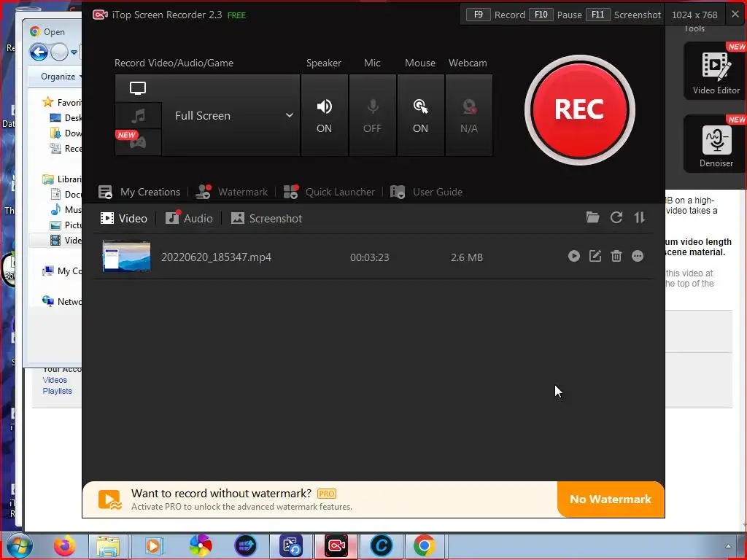Image resolution: width=747 pixels, height=560 pixels.
Task: Open the Windows Start menu
Action: [18, 545]
